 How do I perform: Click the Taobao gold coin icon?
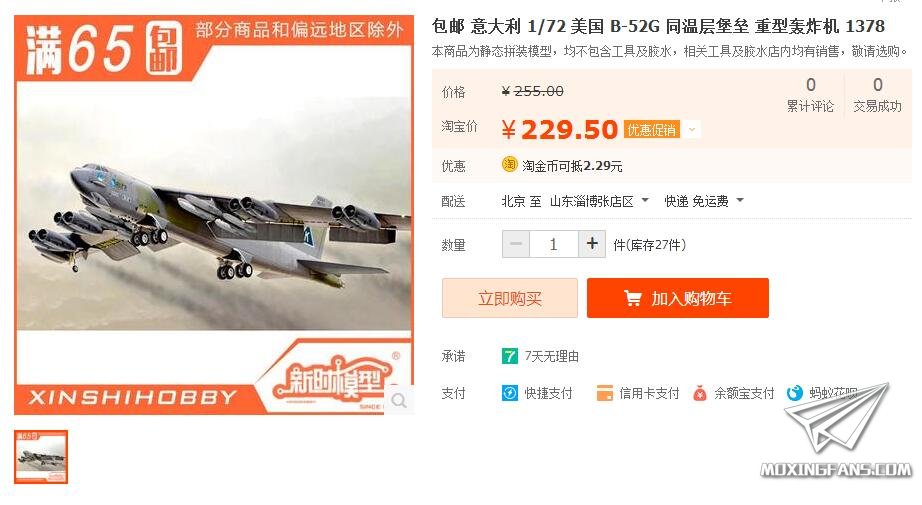(x=509, y=165)
